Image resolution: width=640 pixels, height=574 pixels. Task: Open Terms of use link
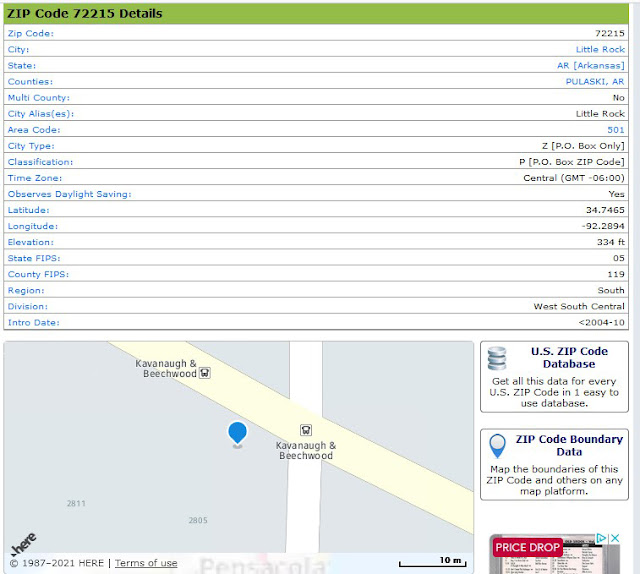pos(146,563)
